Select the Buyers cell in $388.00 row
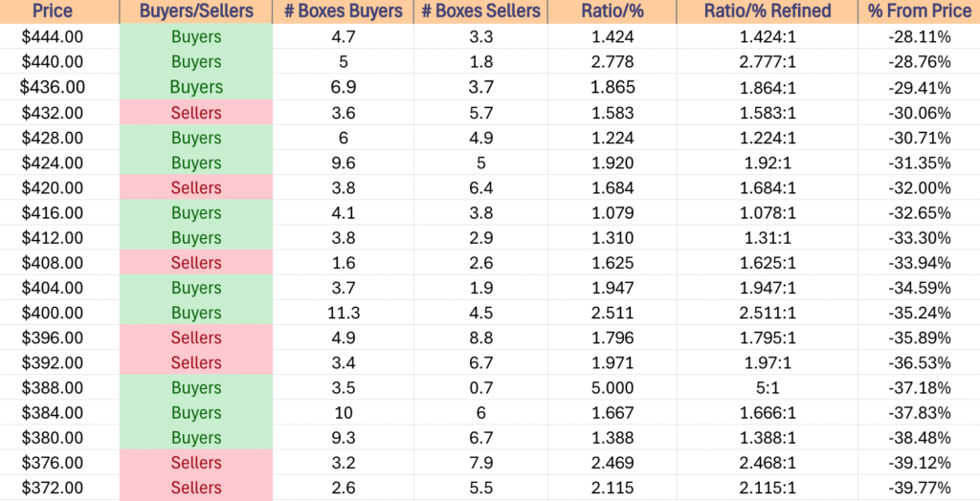Screen dimensions: 980x501 click(196, 387)
